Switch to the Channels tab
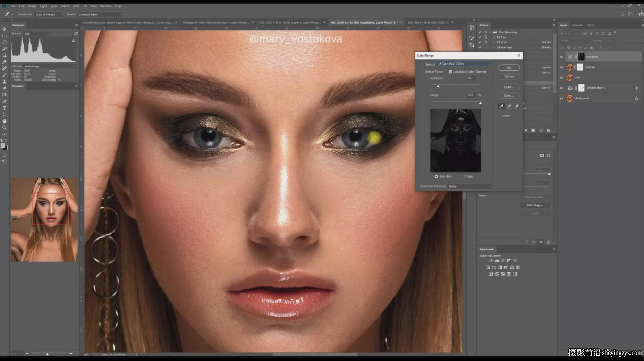This screenshot has width=644, height=361. pos(577,25)
